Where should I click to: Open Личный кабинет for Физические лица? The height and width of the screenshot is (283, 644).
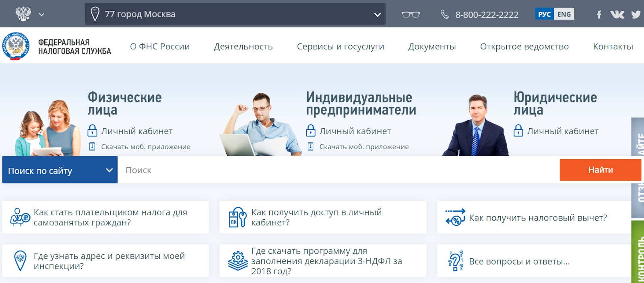point(137,131)
